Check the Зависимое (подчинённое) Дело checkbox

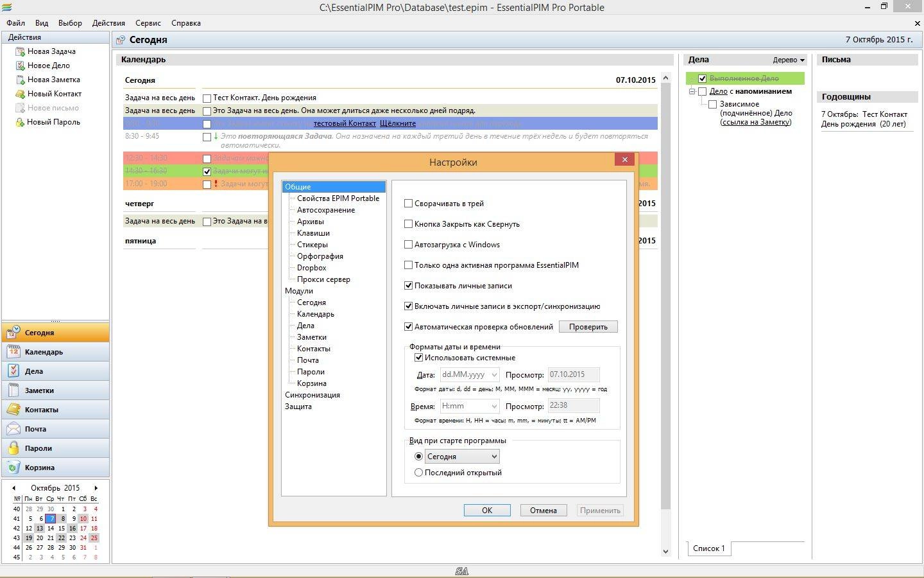click(712, 104)
